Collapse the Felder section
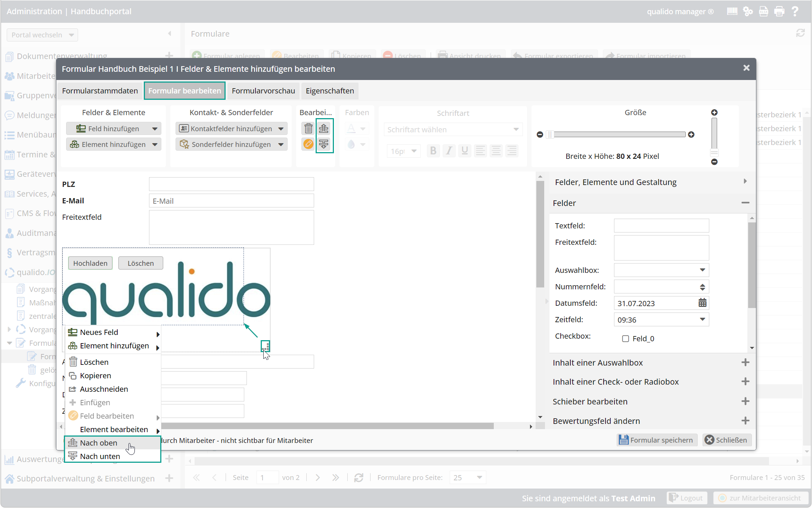This screenshot has width=812, height=508. point(745,203)
